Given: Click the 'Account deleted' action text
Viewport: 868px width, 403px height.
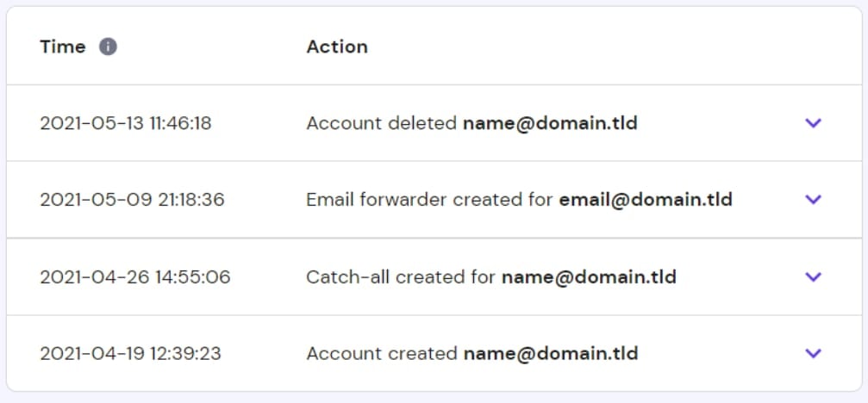Looking at the screenshot, I should pyautogui.click(x=381, y=123).
